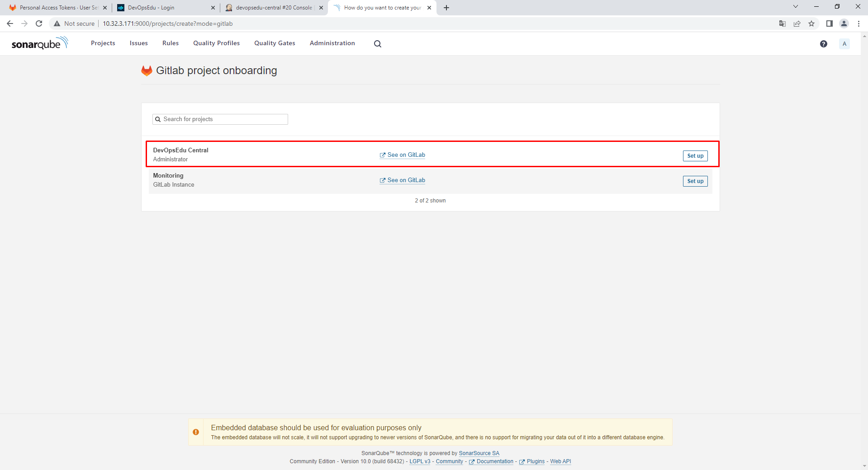868x470 pixels.
Task: Close the SonarQube create project tab
Action: 429,8
